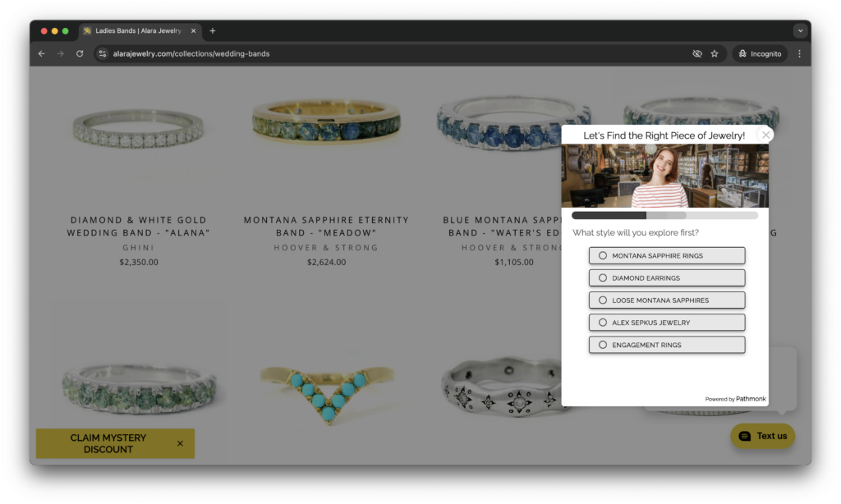Open the Text us chat bubble
The image size is (841, 504).
[x=762, y=436]
